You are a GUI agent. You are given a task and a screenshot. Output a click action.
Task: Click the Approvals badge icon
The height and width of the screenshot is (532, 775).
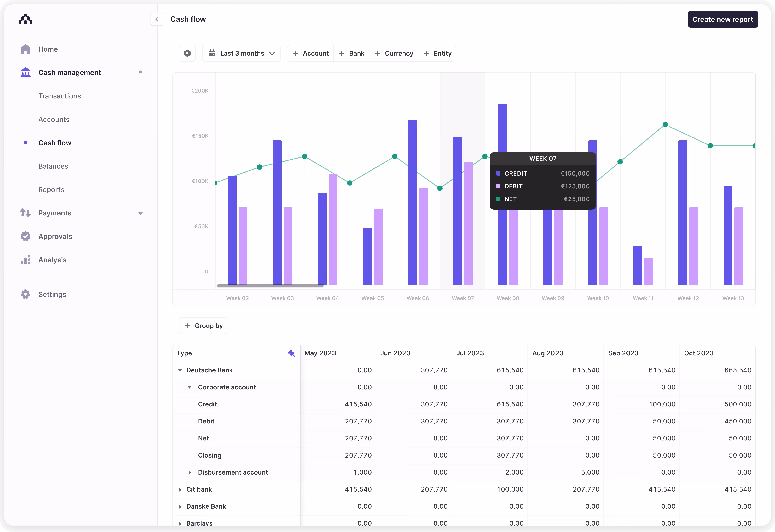click(25, 236)
